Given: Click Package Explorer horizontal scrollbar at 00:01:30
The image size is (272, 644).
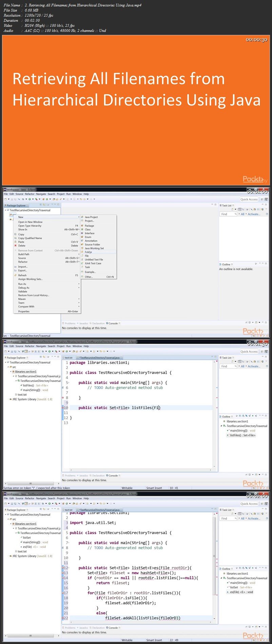Looking at the screenshot, I should pyautogui.click(x=31, y=484).
